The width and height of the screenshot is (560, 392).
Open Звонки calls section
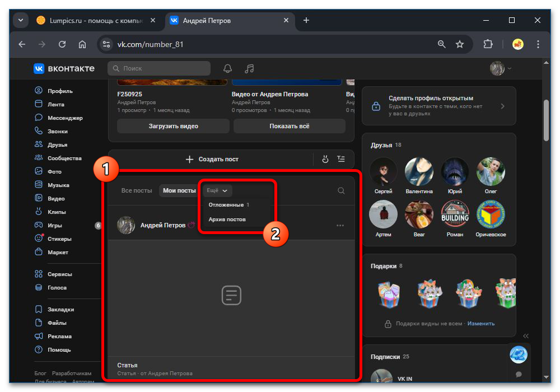[x=52, y=131]
